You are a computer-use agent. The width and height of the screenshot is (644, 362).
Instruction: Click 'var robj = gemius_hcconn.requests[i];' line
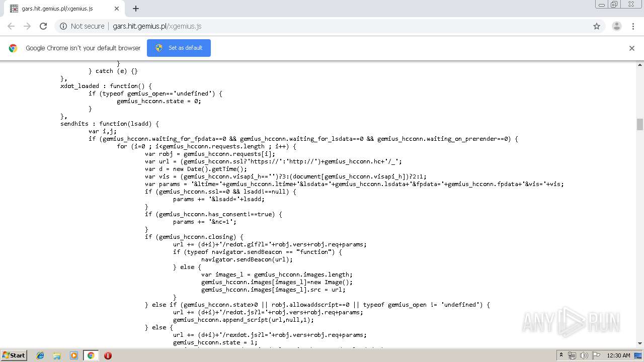(x=210, y=154)
